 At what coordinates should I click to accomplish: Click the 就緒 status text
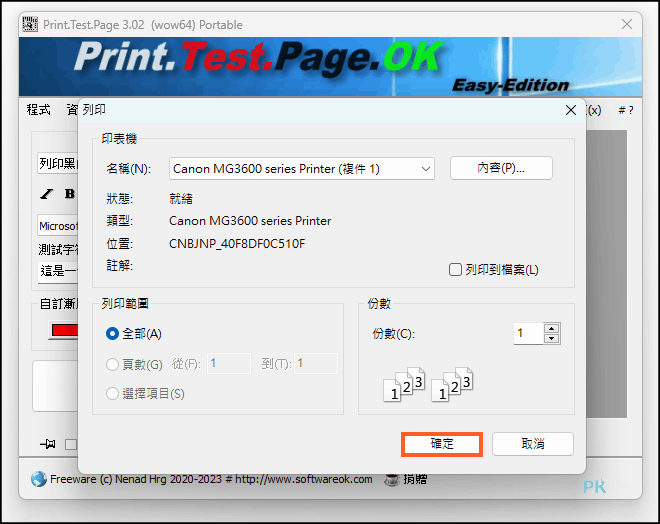(181, 199)
